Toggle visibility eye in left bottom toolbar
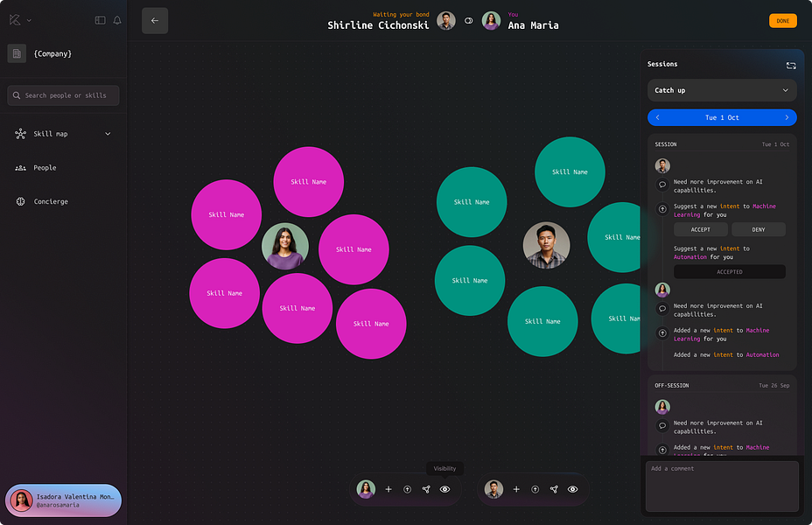The image size is (812, 525). 444,489
